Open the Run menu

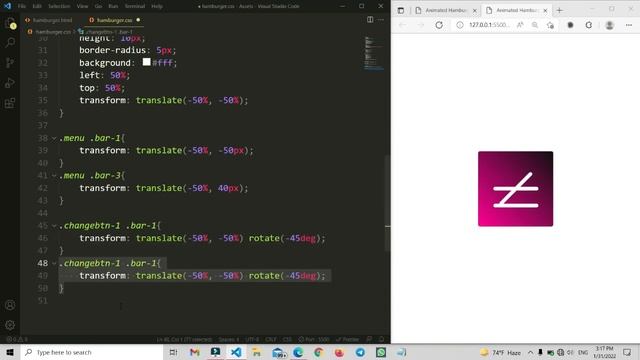point(113,6)
